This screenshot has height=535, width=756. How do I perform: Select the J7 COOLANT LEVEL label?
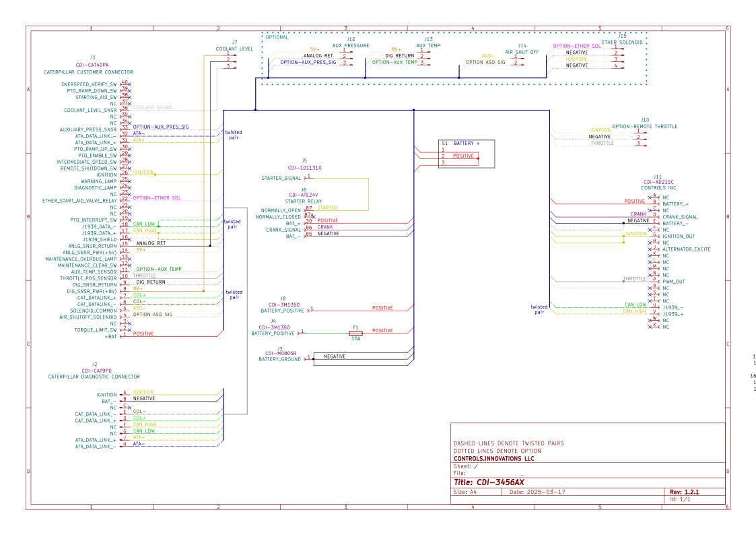(234, 49)
